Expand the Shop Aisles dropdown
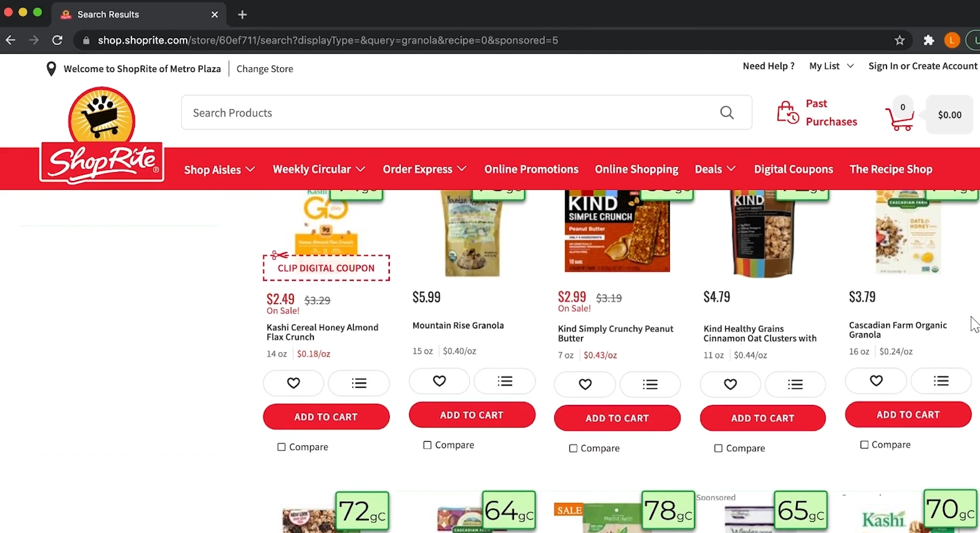 coord(219,169)
